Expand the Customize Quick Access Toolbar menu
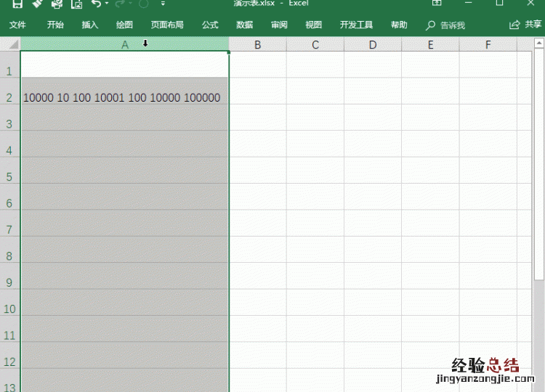The width and height of the screenshot is (545, 392). click(163, 4)
